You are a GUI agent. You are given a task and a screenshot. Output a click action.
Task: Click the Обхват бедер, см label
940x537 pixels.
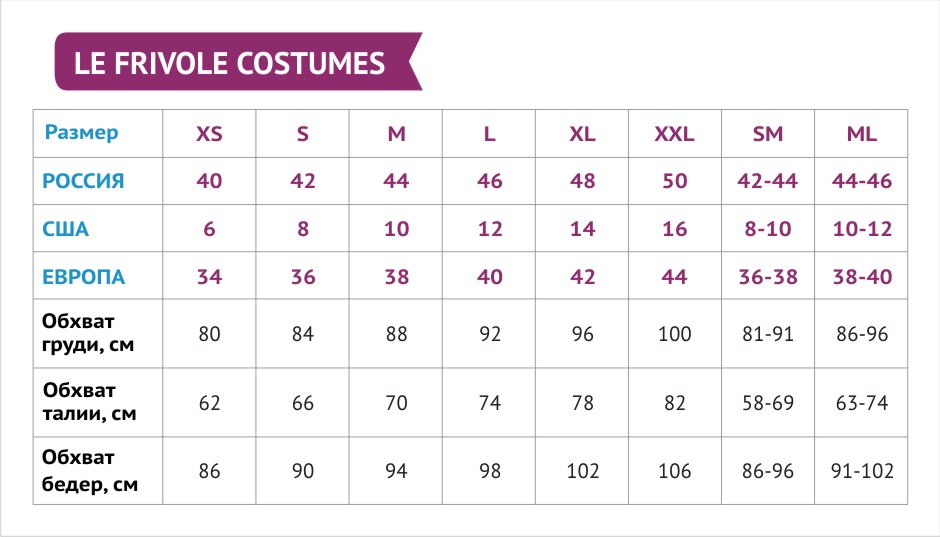(x=88, y=470)
